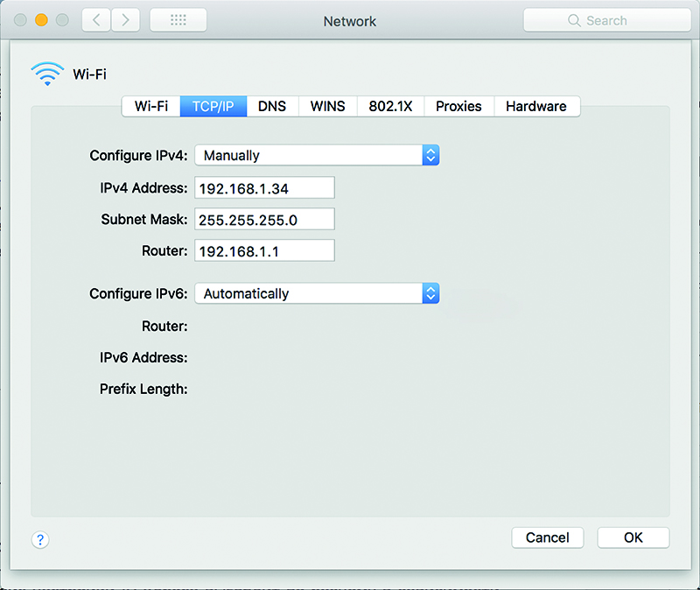Click the magnifier in Search field
The image size is (700, 590).
coord(574,20)
